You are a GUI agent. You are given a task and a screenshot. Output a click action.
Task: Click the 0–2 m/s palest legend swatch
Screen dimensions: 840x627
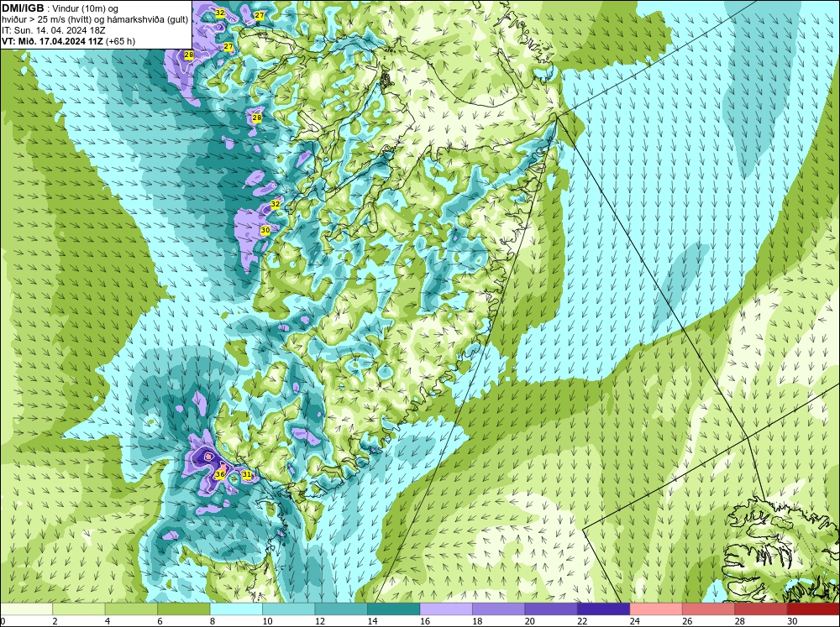[26, 609]
